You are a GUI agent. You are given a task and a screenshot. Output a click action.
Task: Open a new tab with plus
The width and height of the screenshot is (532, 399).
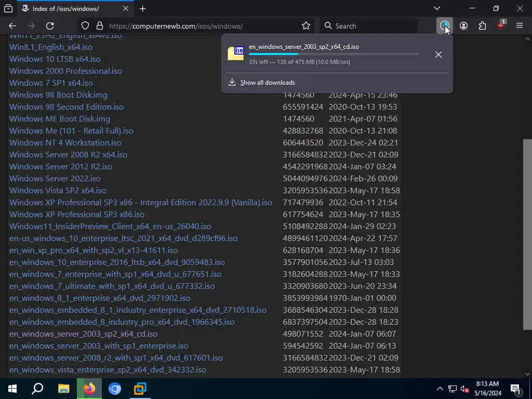pos(142,8)
